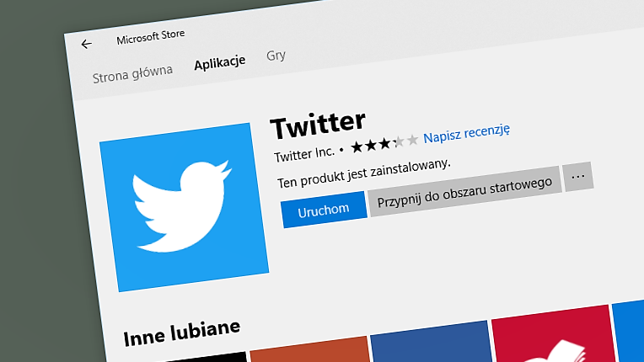The height and width of the screenshot is (362, 644).
Task: Click Przypnij do obszaru startowego button
Action: pos(464,191)
